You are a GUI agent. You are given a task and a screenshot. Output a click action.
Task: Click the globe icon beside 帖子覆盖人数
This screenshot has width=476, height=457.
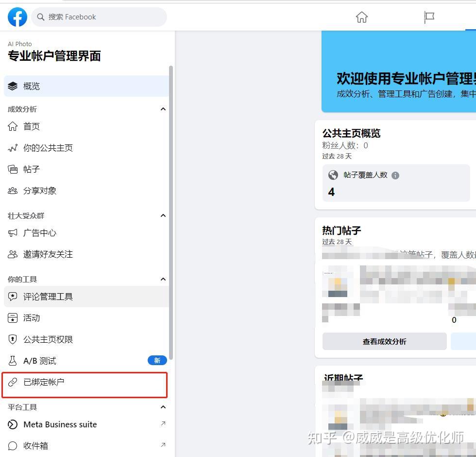point(333,176)
